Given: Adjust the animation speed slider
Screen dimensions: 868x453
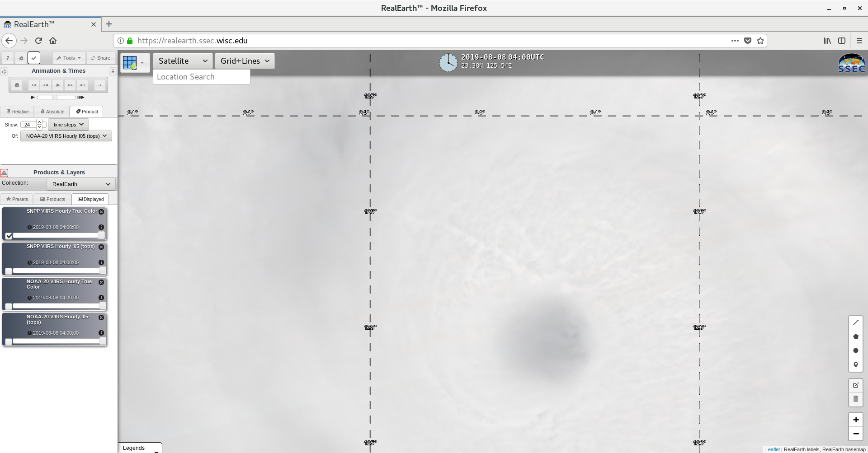Looking at the screenshot, I should pos(57,98).
